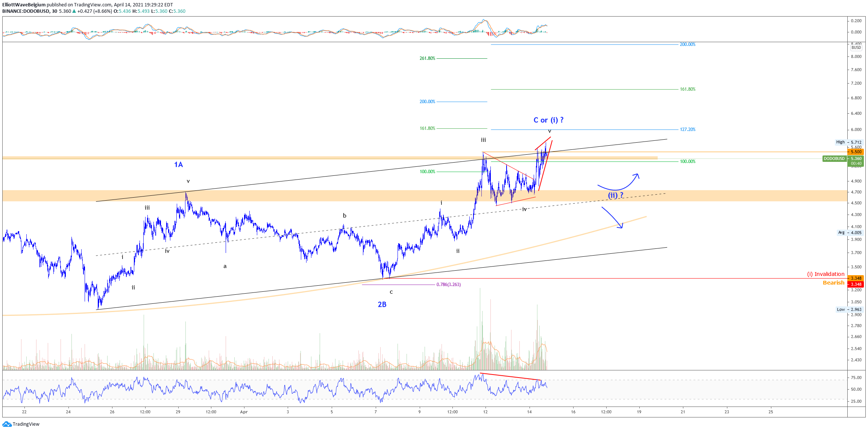Viewport: 868px width, 431px height.
Task: Click date '19' on time axis
Action: coord(639,412)
